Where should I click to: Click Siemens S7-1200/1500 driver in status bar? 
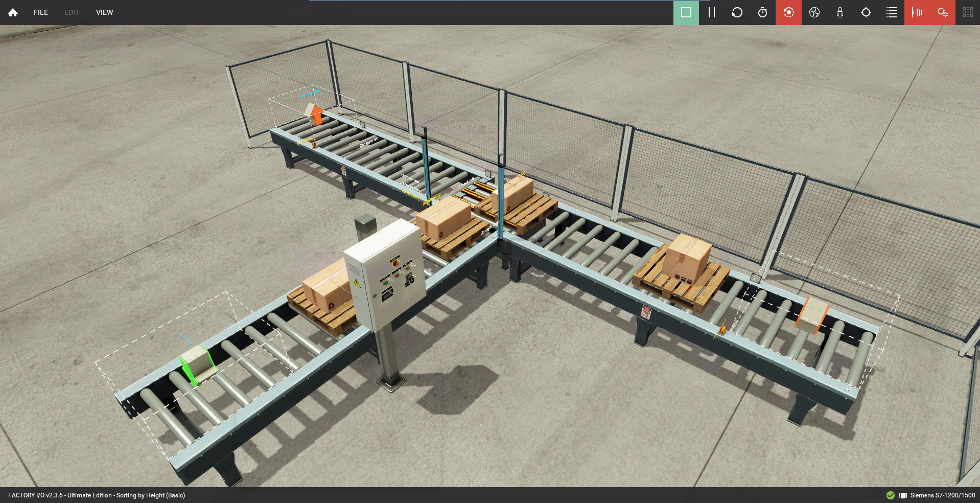coord(942,495)
